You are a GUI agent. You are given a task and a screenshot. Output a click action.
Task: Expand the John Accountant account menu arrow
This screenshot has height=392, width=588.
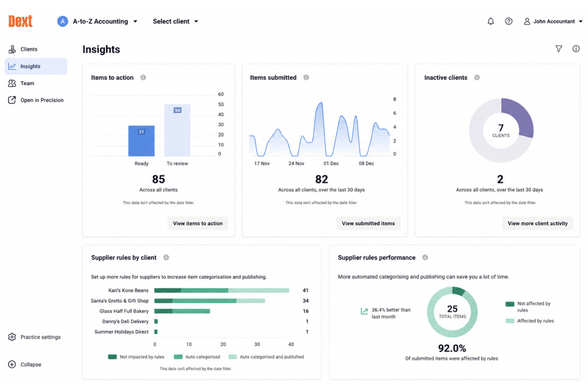580,21
